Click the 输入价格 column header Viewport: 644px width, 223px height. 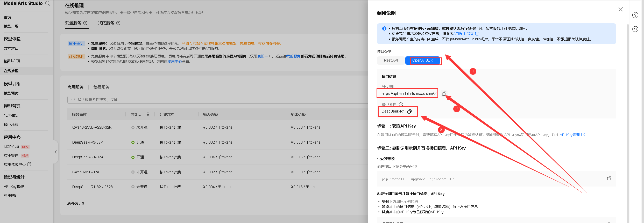tap(210, 114)
